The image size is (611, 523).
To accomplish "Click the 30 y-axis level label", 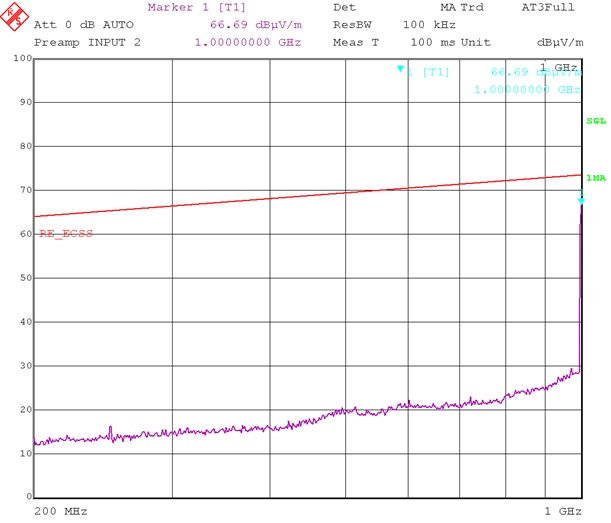I will pyautogui.click(x=26, y=366).
